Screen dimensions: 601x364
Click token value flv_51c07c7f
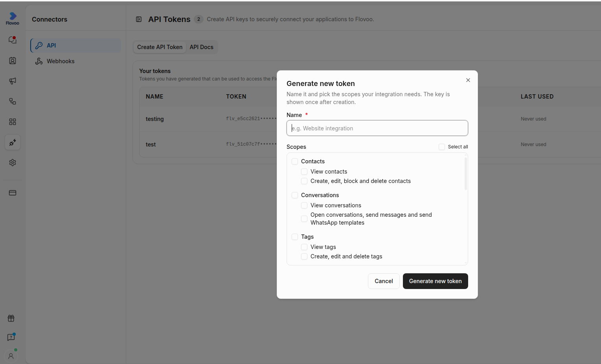click(x=251, y=144)
